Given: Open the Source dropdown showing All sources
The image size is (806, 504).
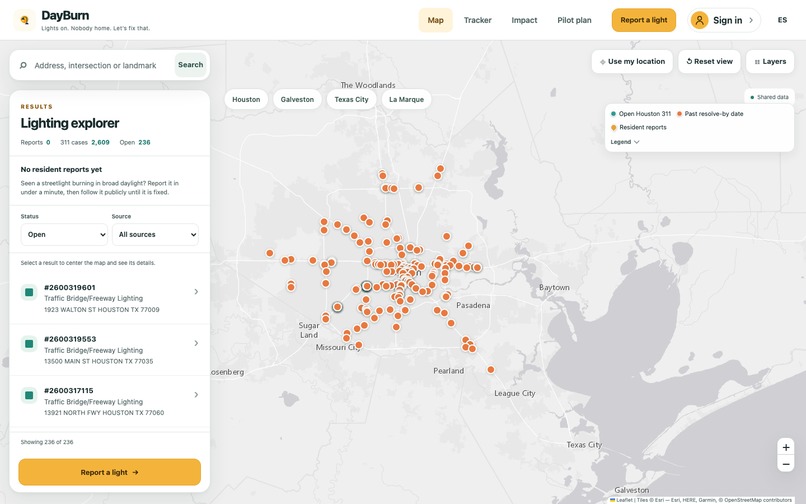Looking at the screenshot, I should (x=155, y=235).
